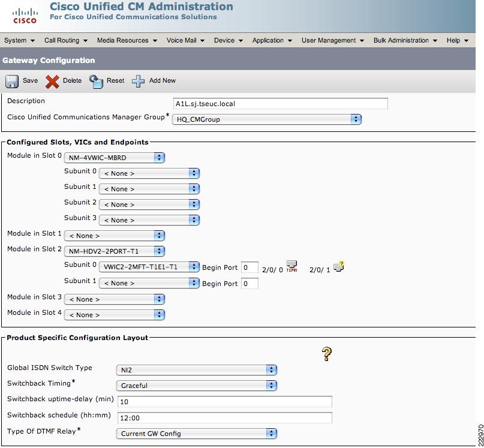484x448 pixels.
Task: Click the Cisco Unified CM Administration heading
Action: pos(142,7)
